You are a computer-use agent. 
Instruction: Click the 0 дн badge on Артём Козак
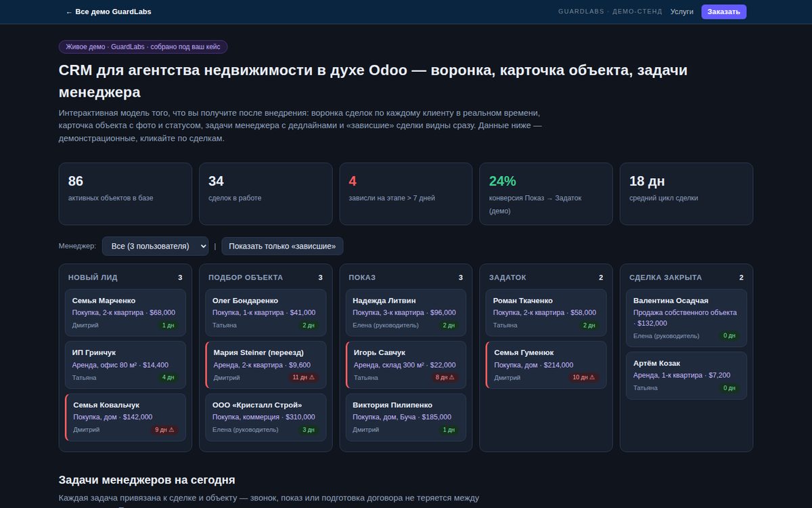point(729,388)
